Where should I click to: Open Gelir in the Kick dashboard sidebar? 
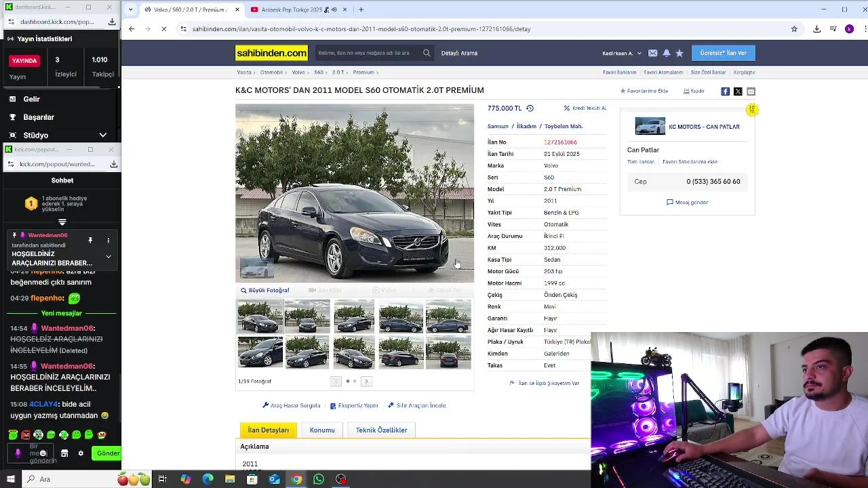tap(31, 99)
